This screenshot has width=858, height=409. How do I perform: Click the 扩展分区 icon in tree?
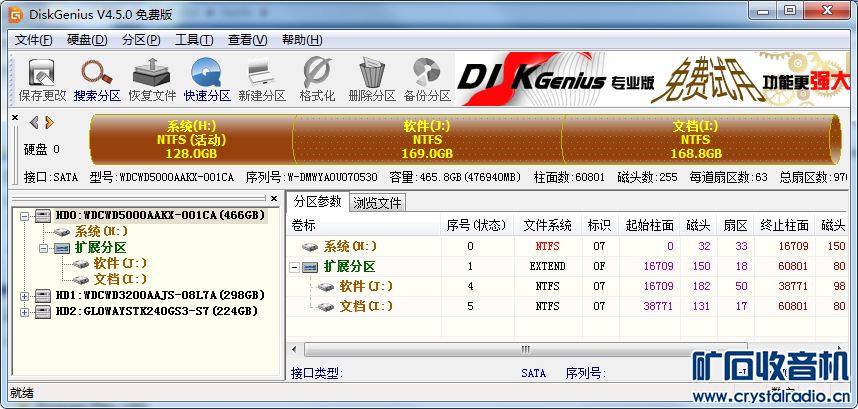click(62, 248)
